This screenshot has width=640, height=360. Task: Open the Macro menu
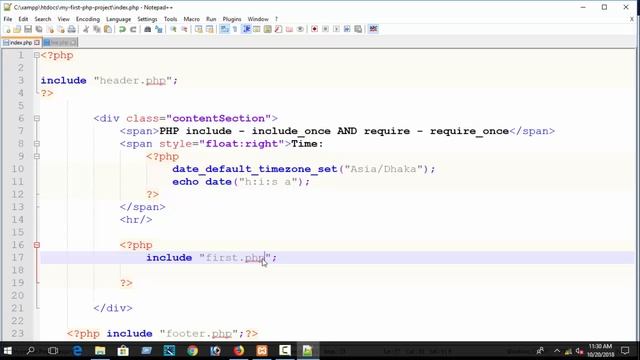[191, 19]
